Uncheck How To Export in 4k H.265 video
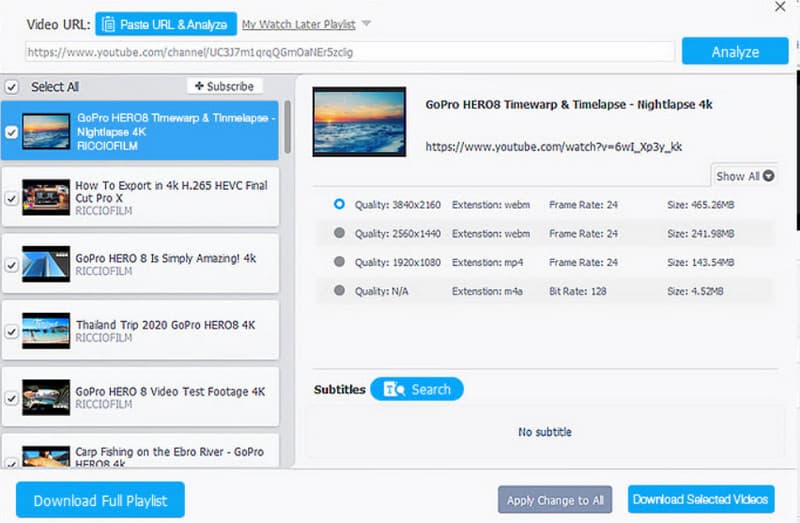Viewport: 800px width, 523px height. pos(11,198)
